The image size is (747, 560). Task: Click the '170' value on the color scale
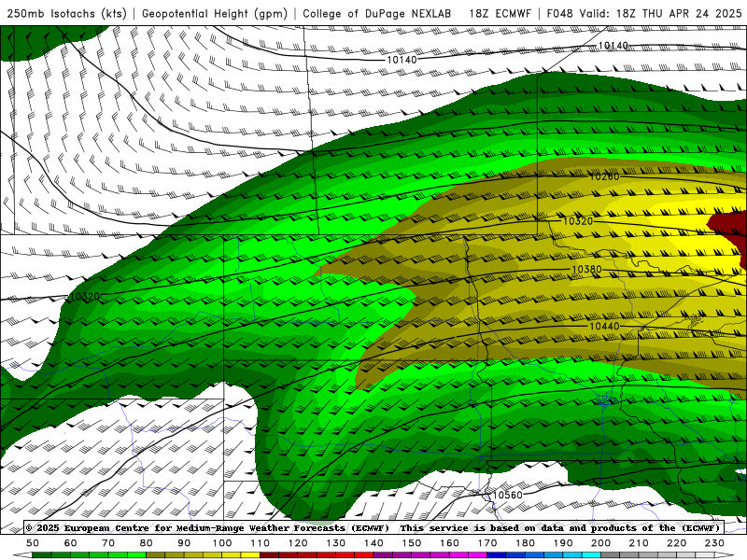point(487,543)
